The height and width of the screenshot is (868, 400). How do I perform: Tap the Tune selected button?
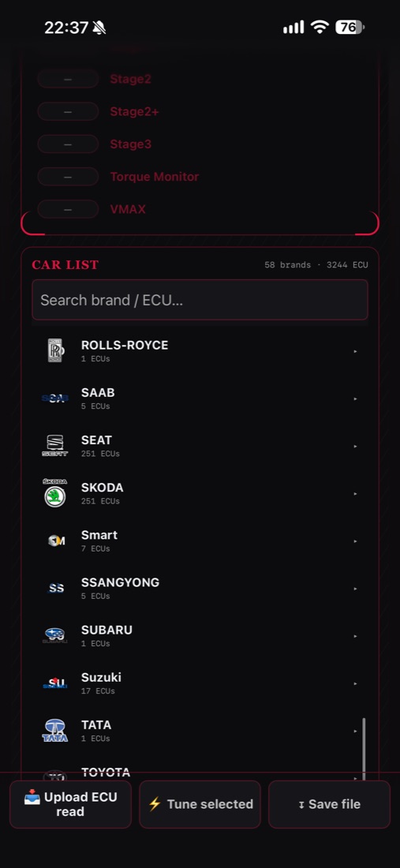(x=200, y=804)
